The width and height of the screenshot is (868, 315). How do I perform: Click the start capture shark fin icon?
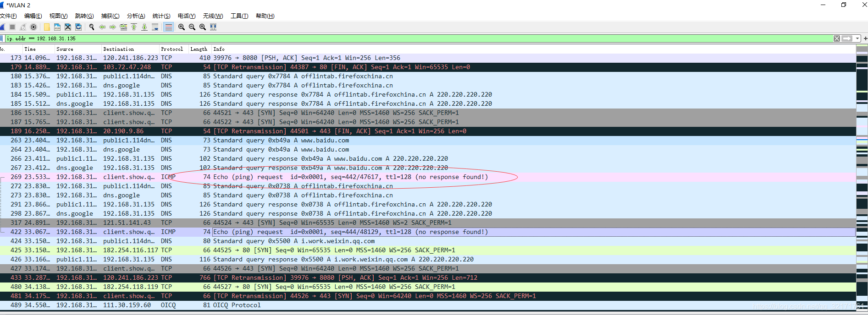pos(2,27)
